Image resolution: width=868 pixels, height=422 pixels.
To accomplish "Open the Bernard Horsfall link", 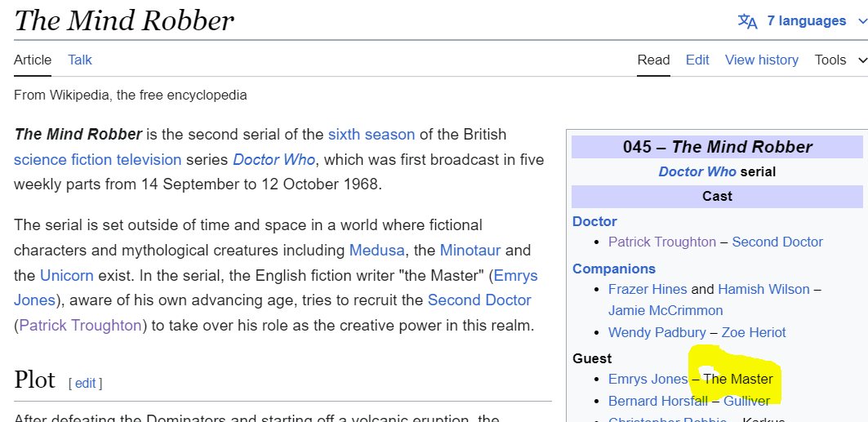I will (x=658, y=401).
